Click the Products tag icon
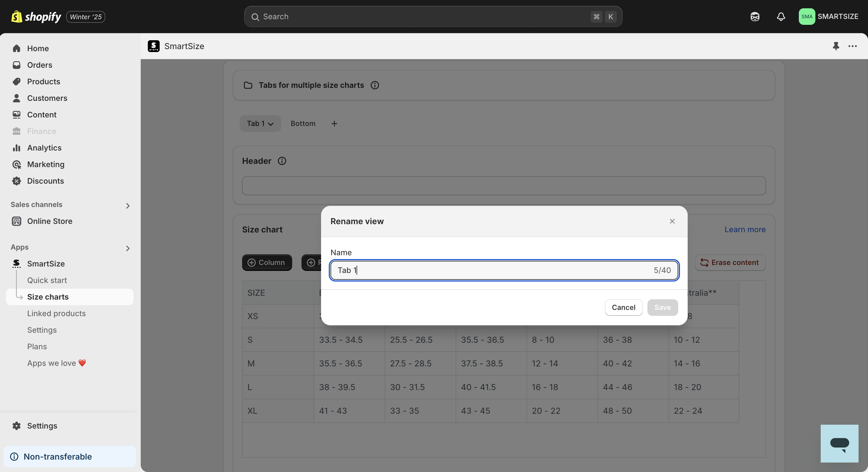 point(17,82)
